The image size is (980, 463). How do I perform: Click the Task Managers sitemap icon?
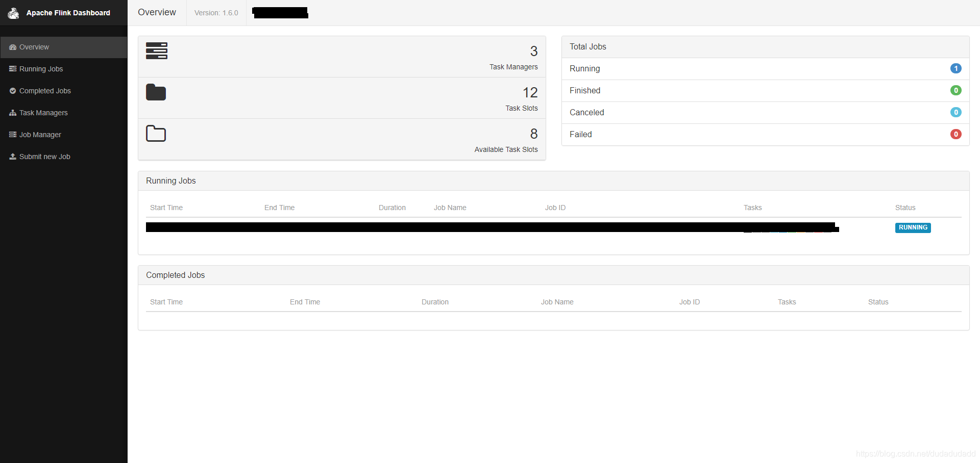coord(13,113)
